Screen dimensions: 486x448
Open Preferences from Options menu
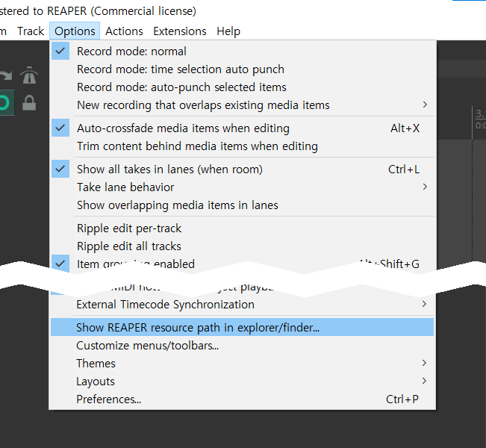(x=243, y=399)
